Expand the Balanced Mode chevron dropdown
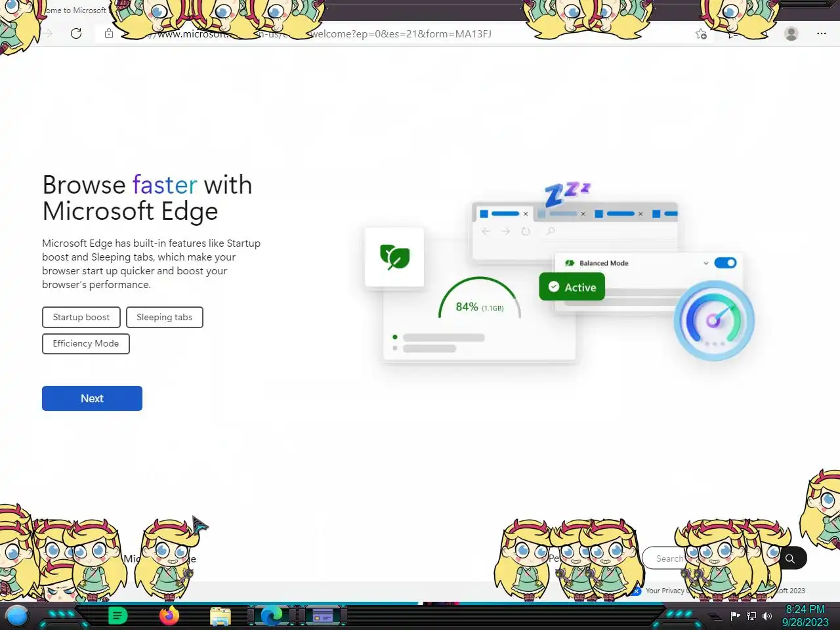This screenshot has height=630, width=840. tap(706, 263)
